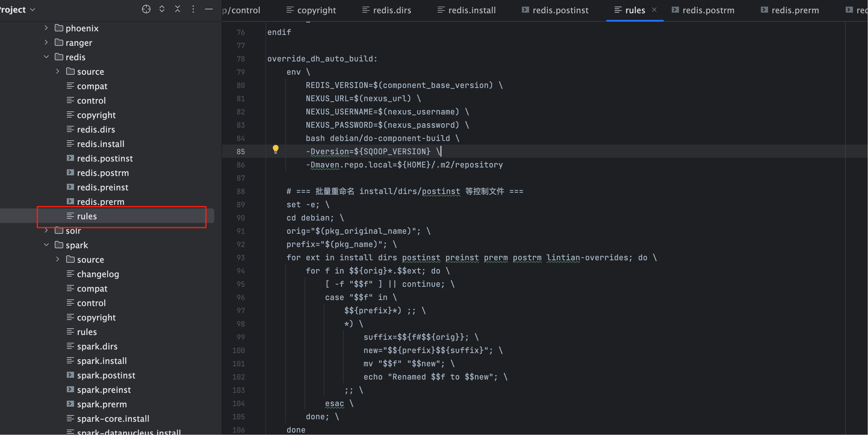Open redis.postrm script in the tree
The width and height of the screenshot is (868, 435).
coord(103,173)
